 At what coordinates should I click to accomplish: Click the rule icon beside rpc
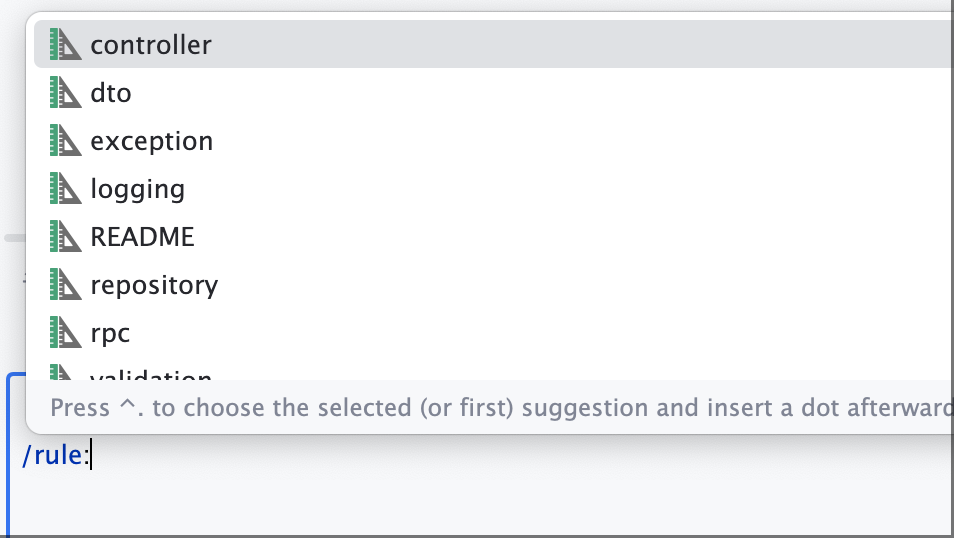(x=66, y=332)
